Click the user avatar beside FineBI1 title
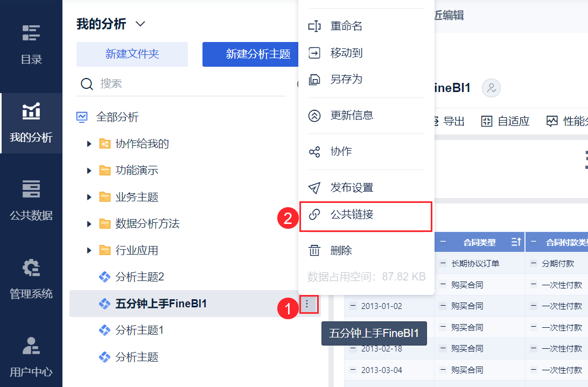588x387 pixels. [491, 88]
